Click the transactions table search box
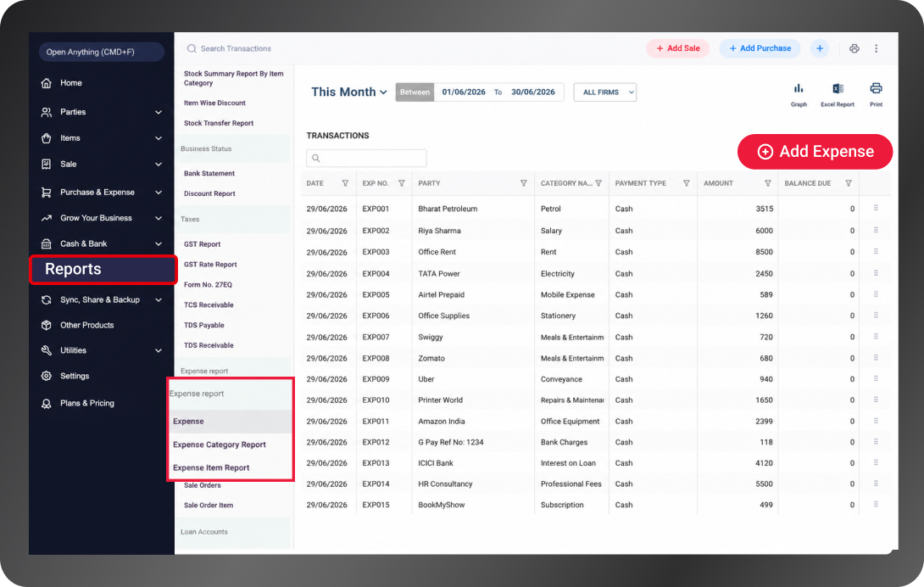The height and width of the screenshot is (587, 924). [x=366, y=158]
